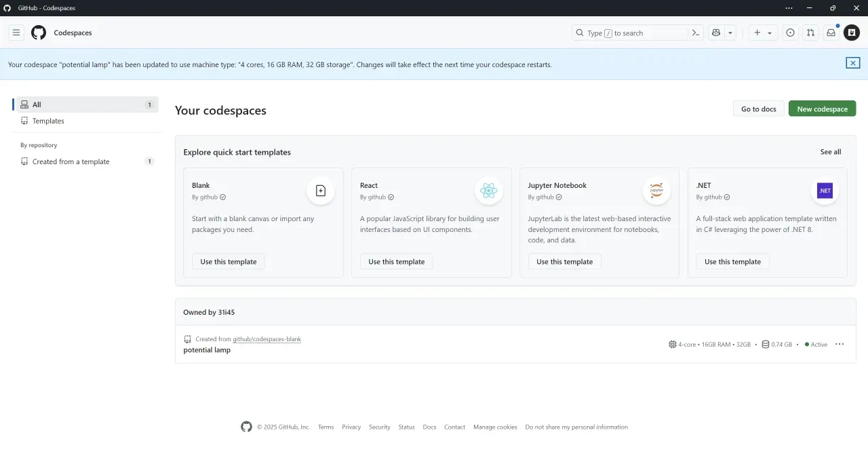Open Terms footer link
This screenshot has width=868, height=464.
[325, 427]
